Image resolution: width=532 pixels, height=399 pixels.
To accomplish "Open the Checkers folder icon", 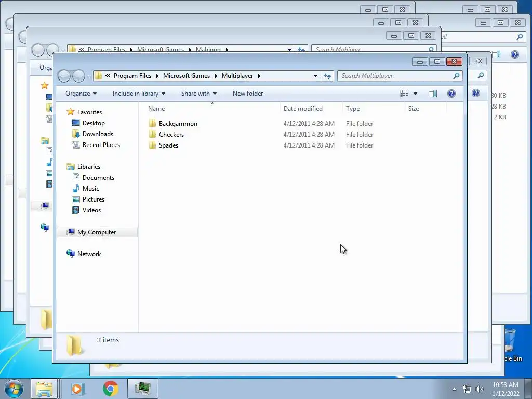I will (152, 135).
